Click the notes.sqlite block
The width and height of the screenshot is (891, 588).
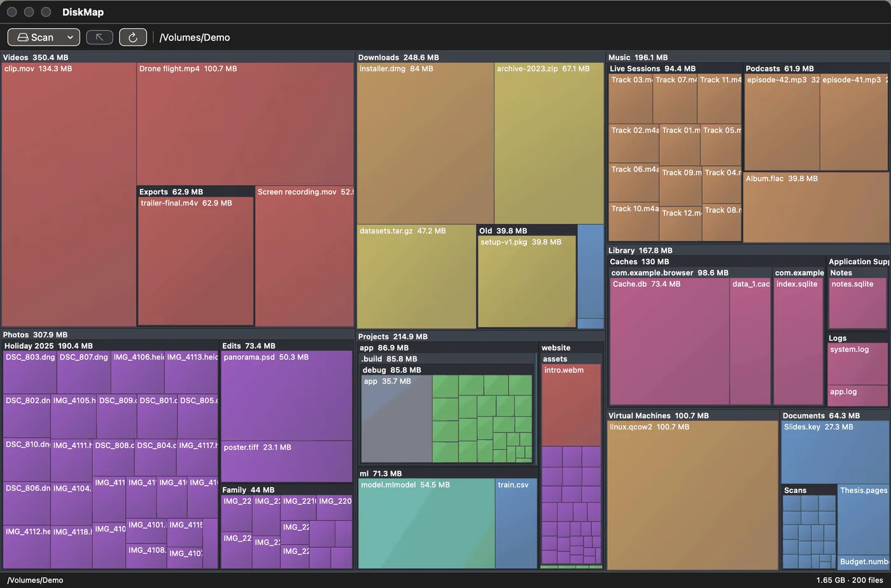[858, 304]
